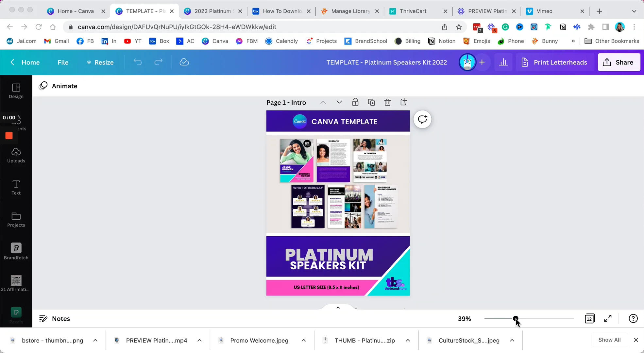
Task: Open the Projects panel in the sidebar
Action: (x=16, y=219)
